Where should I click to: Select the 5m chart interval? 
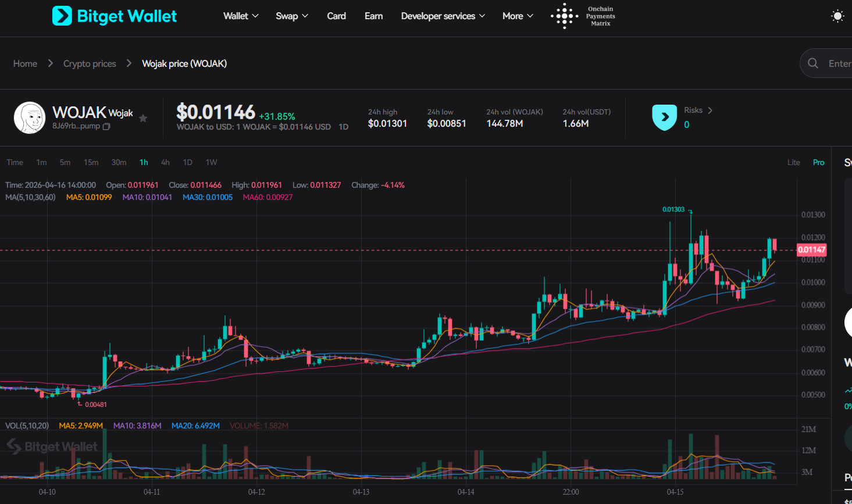[65, 162]
